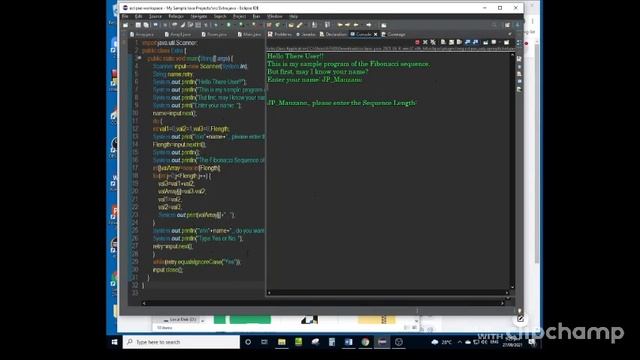Open the Navigate menu
640x360 pixels.
click(199, 16)
